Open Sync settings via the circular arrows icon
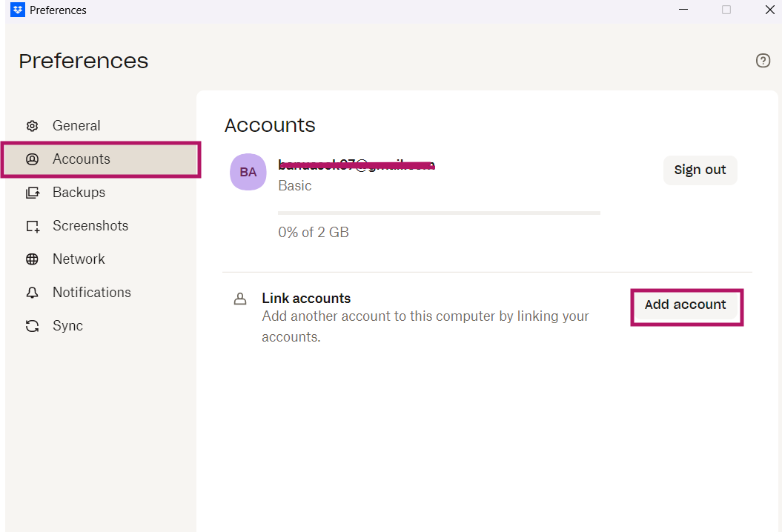 point(32,325)
